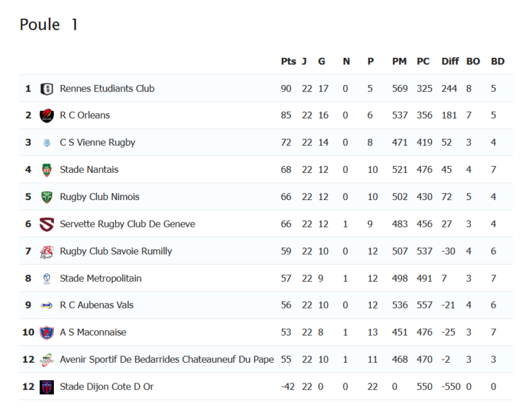Open Servette Rugby Club De Geneve name
Image resolution: width=532 pixels, height=408 pixels.
[x=128, y=224]
